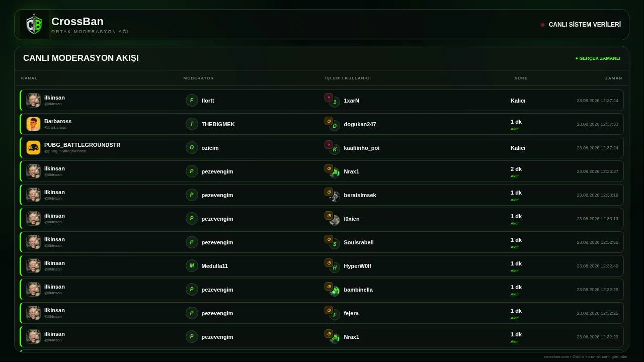The image size is (644, 362).
Task: Sort by the KANAL column header
Action: click(x=29, y=78)
